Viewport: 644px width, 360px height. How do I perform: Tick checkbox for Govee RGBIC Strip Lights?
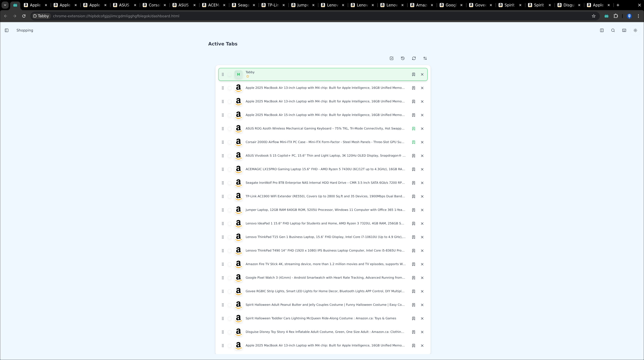point(230,291)
